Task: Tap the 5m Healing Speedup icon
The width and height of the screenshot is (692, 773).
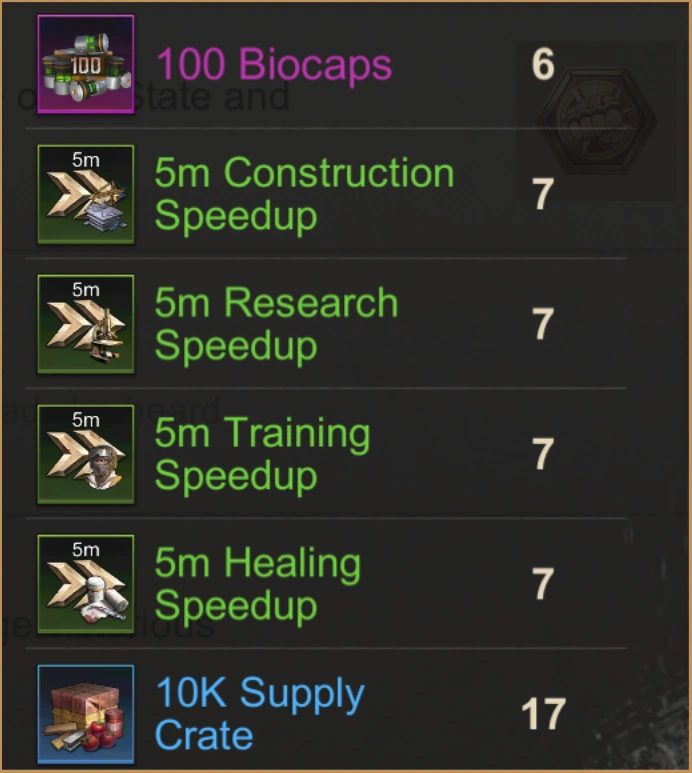Action: (x=86, y=584)
